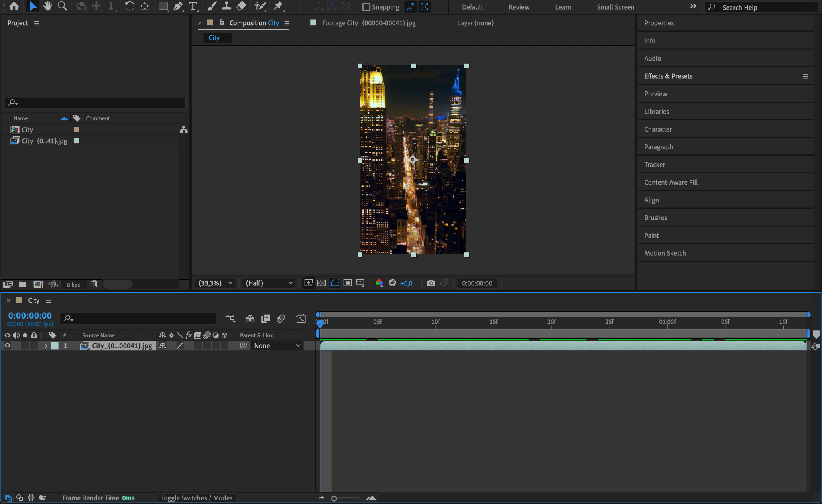Open the Review workspace
The image size is (822, 504).
[519, 7]
